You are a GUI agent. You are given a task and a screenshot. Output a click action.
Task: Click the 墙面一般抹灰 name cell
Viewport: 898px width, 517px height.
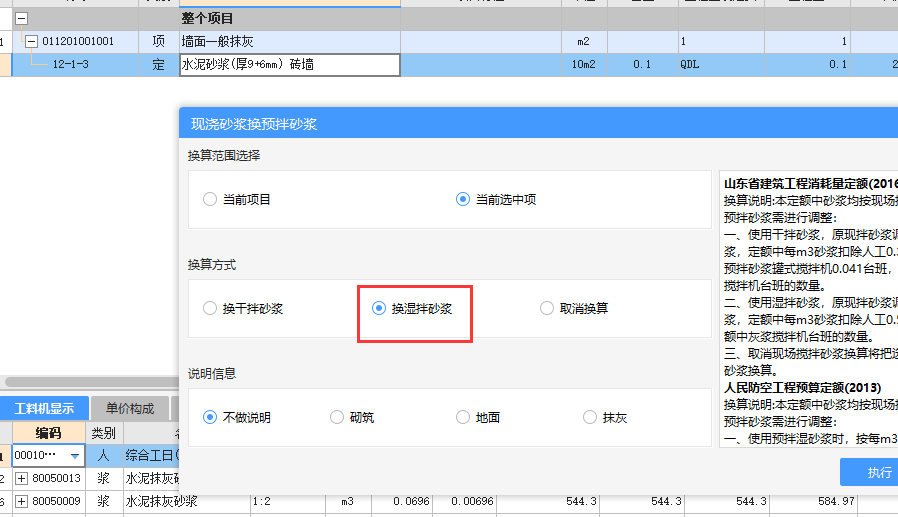tap(290, 41)
